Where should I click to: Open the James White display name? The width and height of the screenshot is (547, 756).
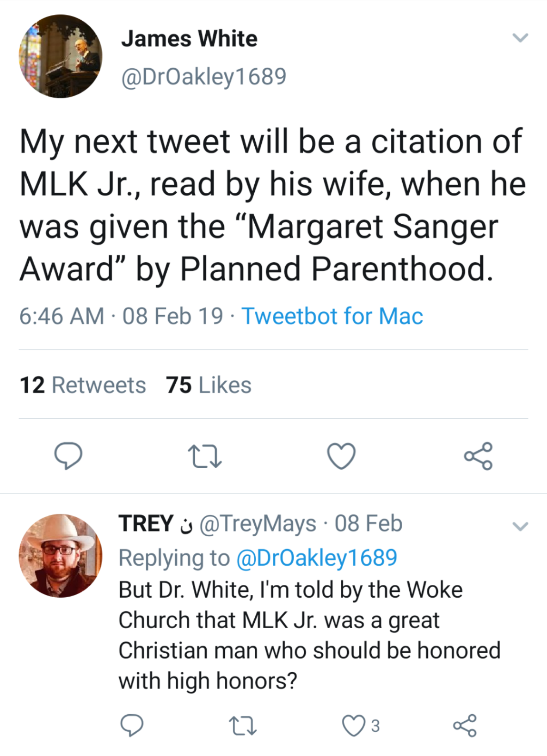tap(189, 39)
